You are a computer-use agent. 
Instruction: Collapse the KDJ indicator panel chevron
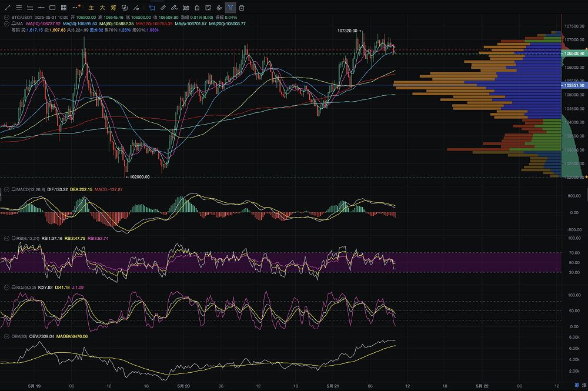[x=6, y=288]
